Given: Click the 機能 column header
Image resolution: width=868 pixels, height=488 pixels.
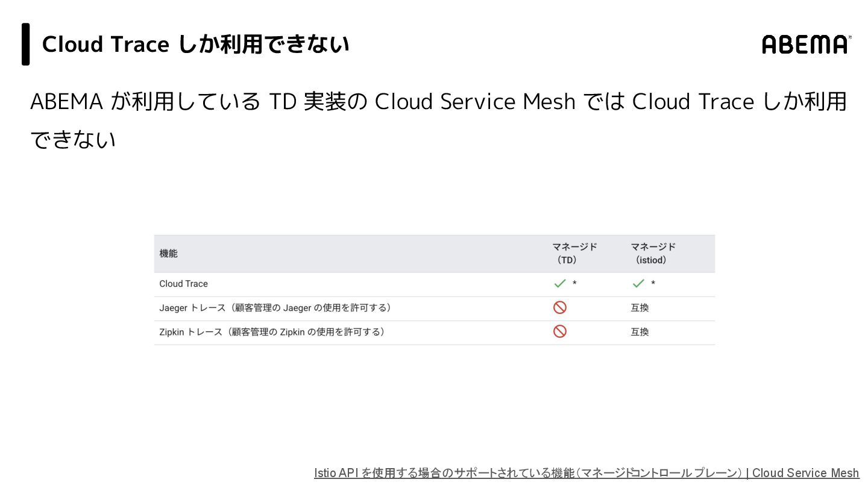Looking at the screenshot, I should (x=168, y=254).
